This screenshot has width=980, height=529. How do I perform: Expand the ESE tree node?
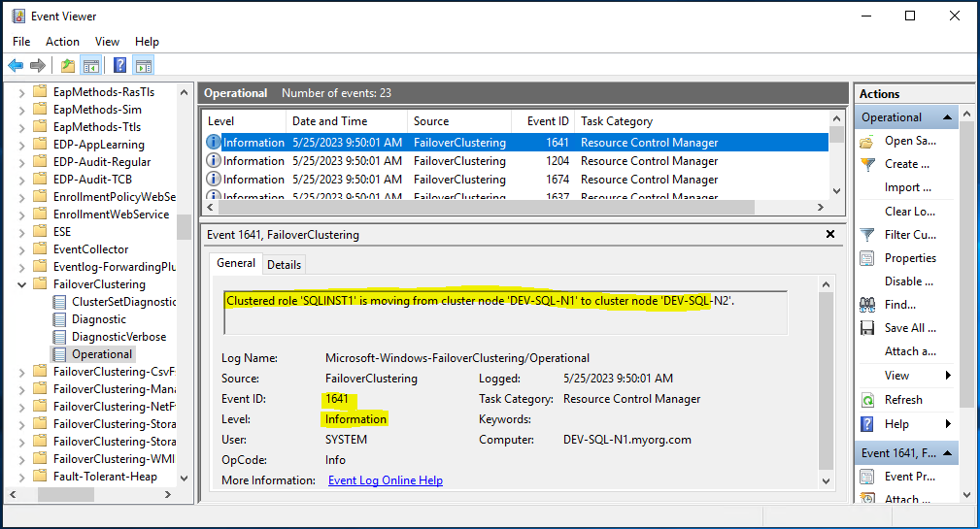(22, 232)
